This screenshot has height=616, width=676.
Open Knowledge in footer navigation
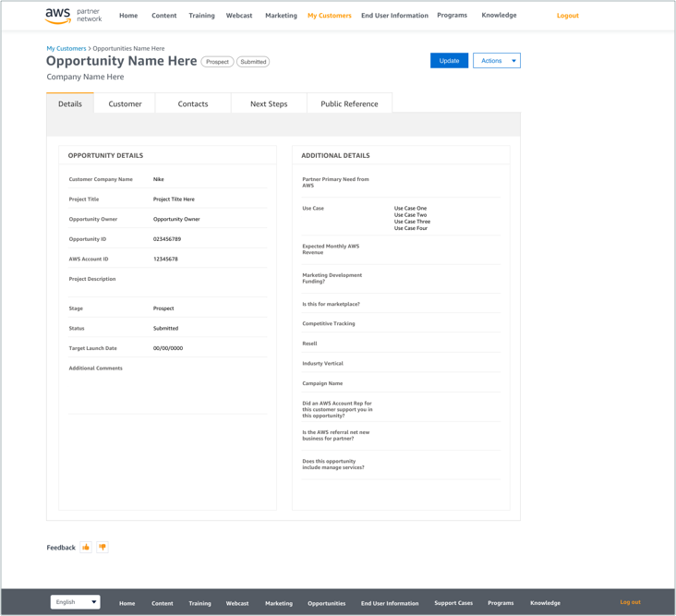(x=545, y=603)
